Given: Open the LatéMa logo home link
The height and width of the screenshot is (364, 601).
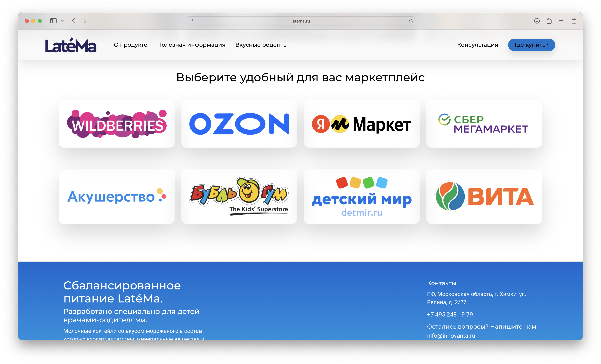Looking at the screenshot, I should (x=71, y=45).
